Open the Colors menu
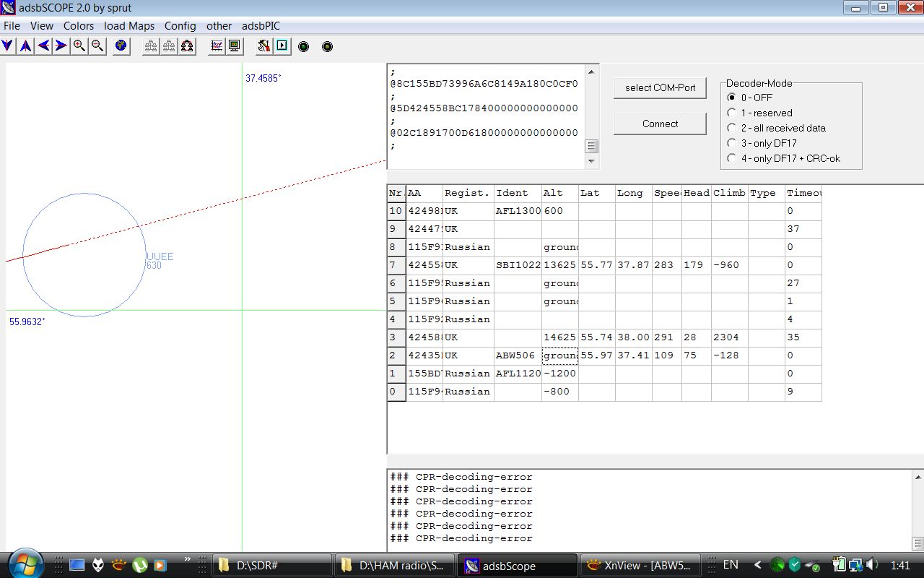Image resolution: width=924 pixels, height=578 pixels. tap(79, 26)
